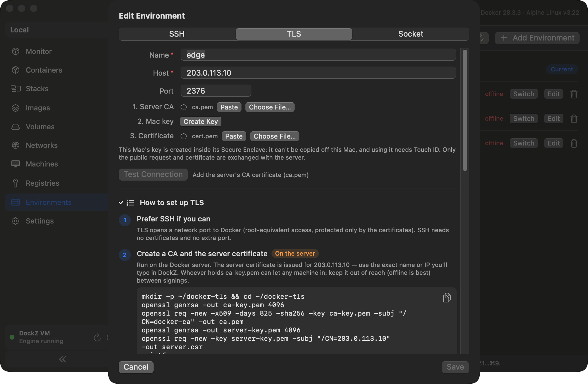Click the Port input field
This screenshot has height=384, width=588.
click(x=216, y=91)
